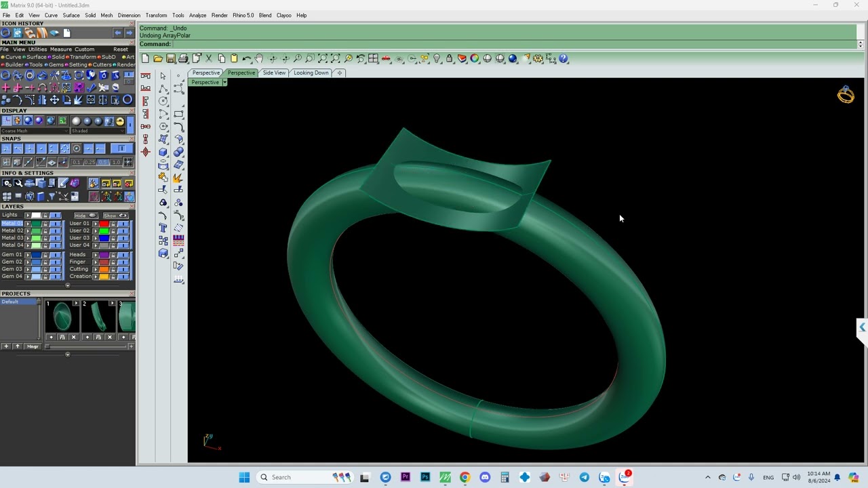Image resolution: width=868 pixels, height=488 pixels.
Task: Click the gold ring icon in viewport corner
Action: pos(846,94)
